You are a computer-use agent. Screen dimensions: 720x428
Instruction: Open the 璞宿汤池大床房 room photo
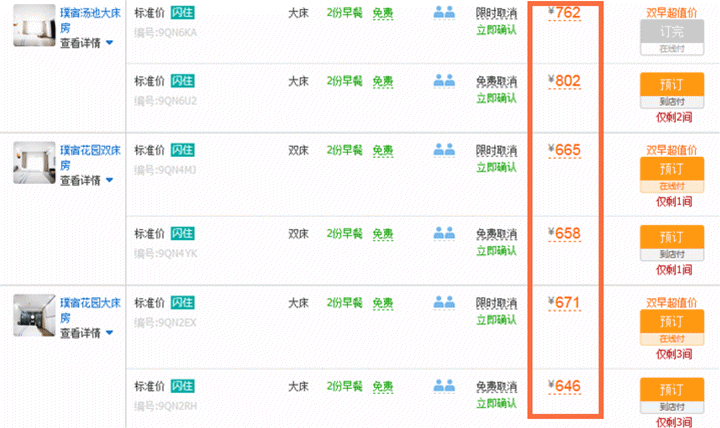point(34,25)
